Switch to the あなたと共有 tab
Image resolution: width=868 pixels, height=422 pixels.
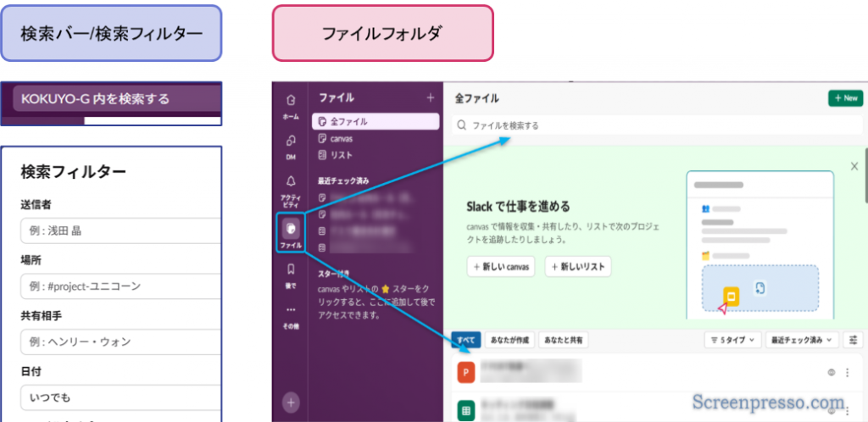[564, 340]
